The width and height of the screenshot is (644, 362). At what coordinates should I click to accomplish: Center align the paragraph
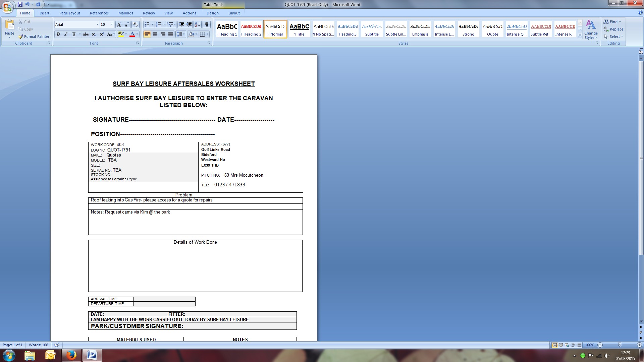click(x=155, y=34)
